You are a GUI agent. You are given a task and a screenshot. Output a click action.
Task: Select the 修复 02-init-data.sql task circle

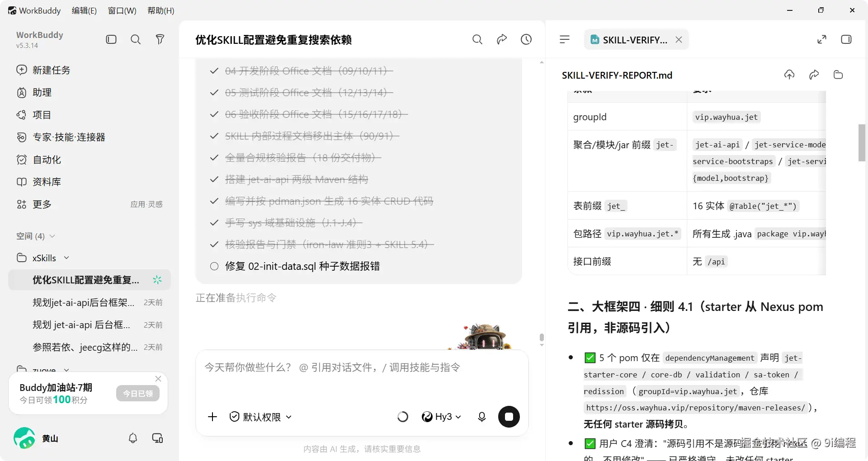click(x=214, y=266)
